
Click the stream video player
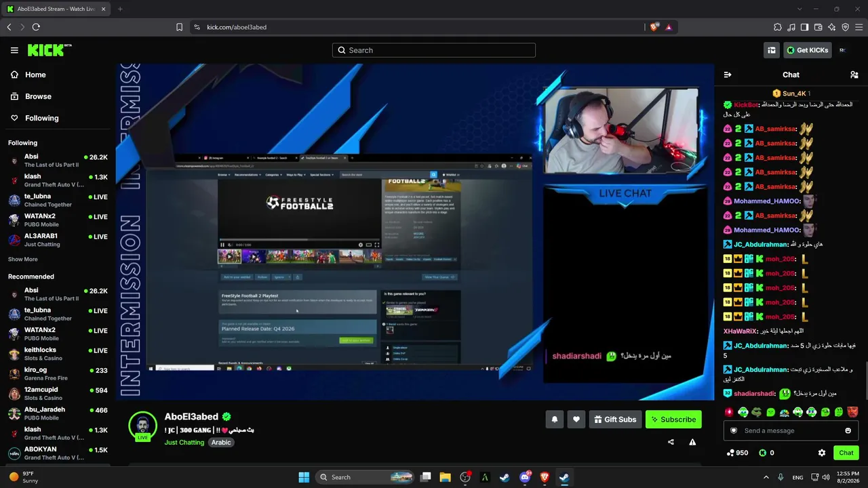click(414, 232)
